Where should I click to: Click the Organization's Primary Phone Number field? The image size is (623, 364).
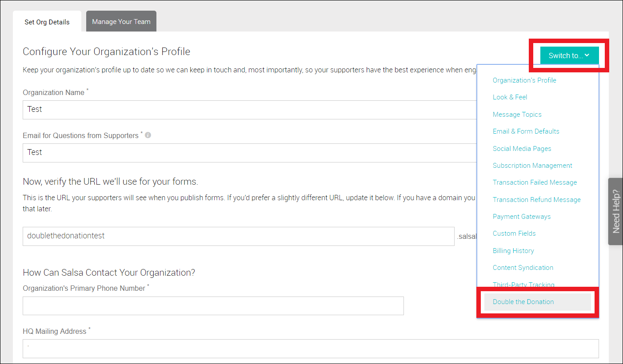[213, 305]
